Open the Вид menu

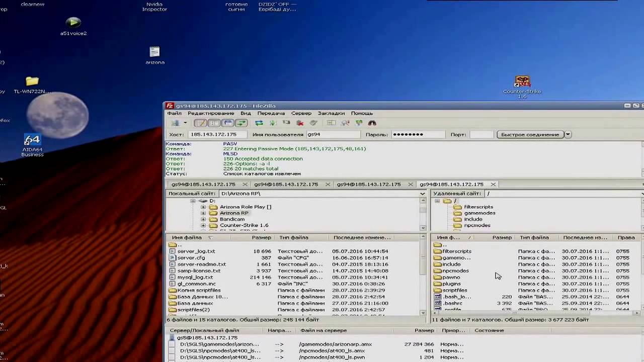246,113
